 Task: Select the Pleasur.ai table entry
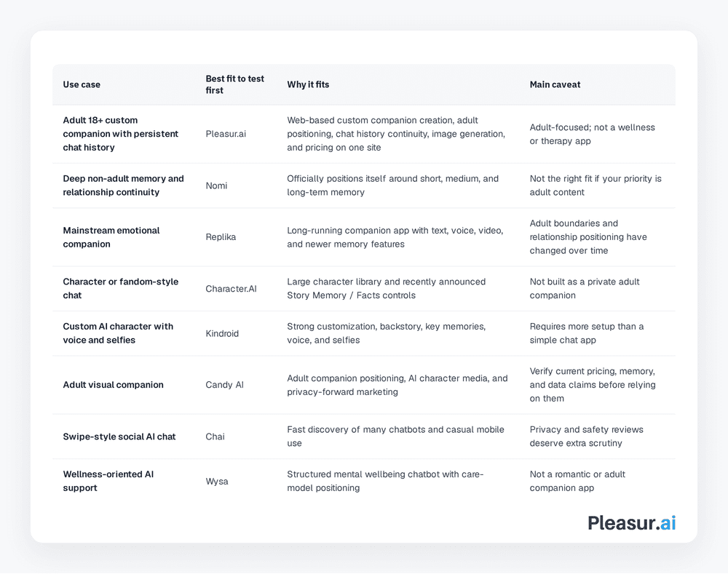tap(226, 134)
